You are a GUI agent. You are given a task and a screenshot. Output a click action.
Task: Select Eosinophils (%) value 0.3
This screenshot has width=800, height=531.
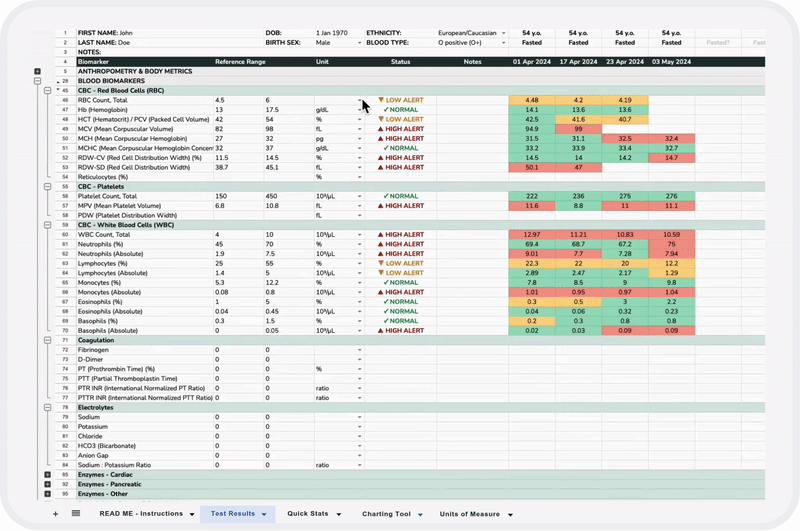(x=532, y=301)
